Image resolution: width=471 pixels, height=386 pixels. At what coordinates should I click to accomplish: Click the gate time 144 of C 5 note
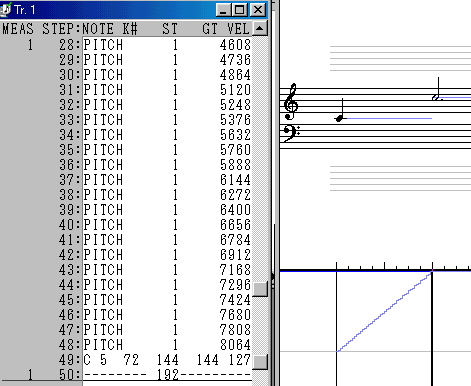point(207,360)
